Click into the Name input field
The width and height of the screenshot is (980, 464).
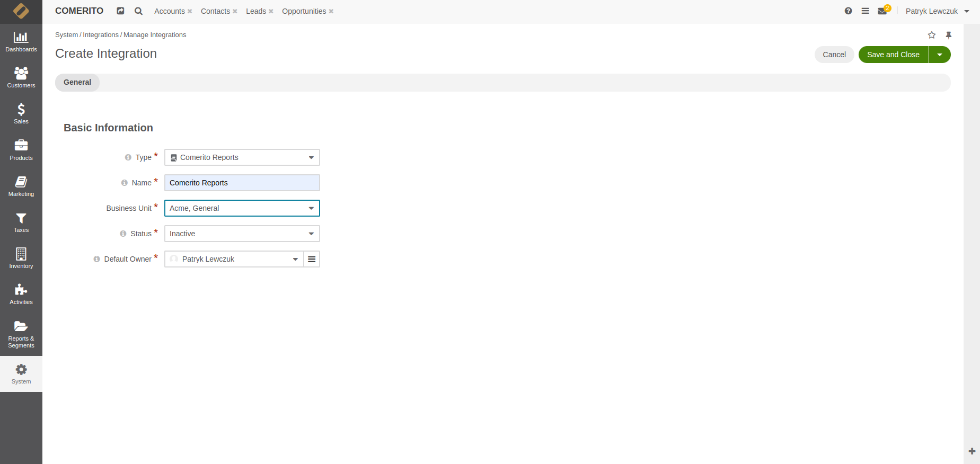242,183
